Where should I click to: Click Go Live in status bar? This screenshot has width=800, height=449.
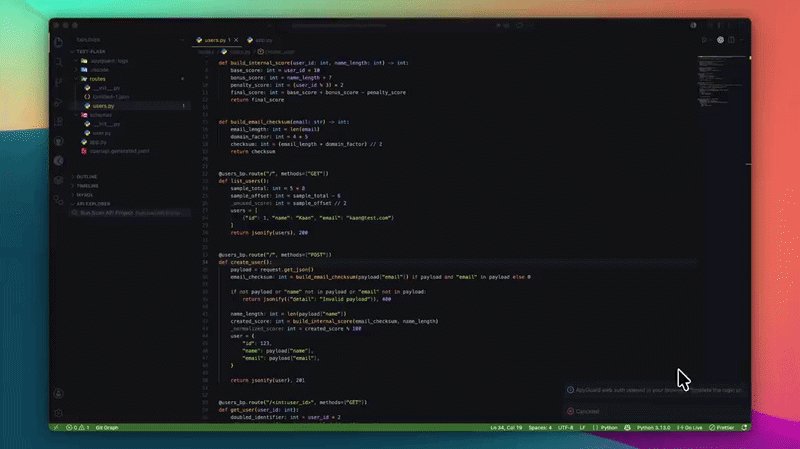click(x=690, y=428)
